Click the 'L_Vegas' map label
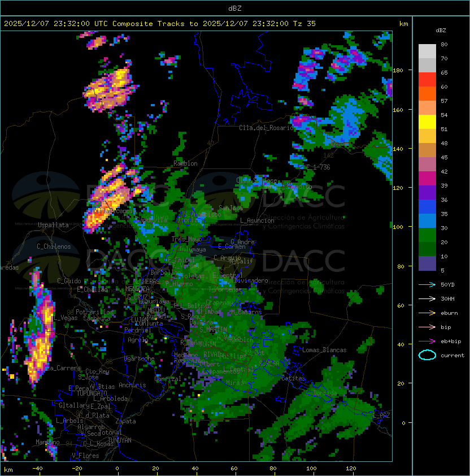Image resolution: width=470 pixels, height=476 pixels. point(66,318)
